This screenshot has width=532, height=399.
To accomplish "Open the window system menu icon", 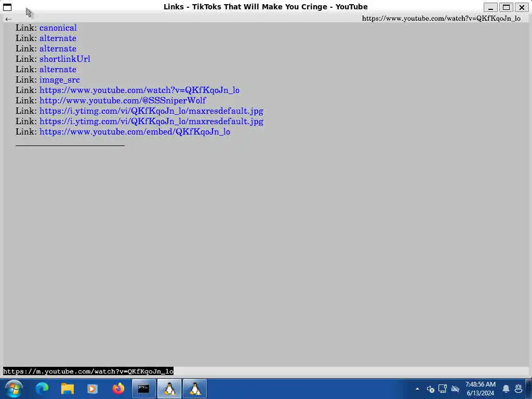I will 7,7.
